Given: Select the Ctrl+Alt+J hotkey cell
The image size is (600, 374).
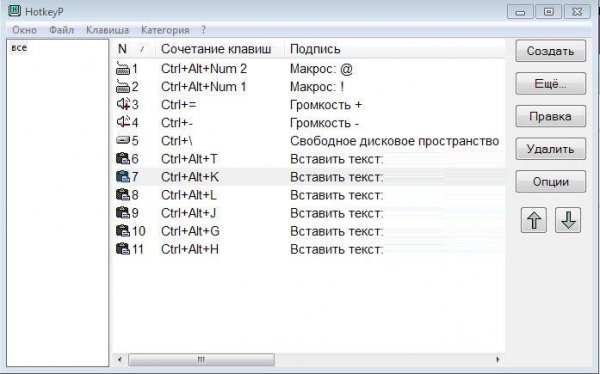Looking at the screenshot, I should (188, 213).
